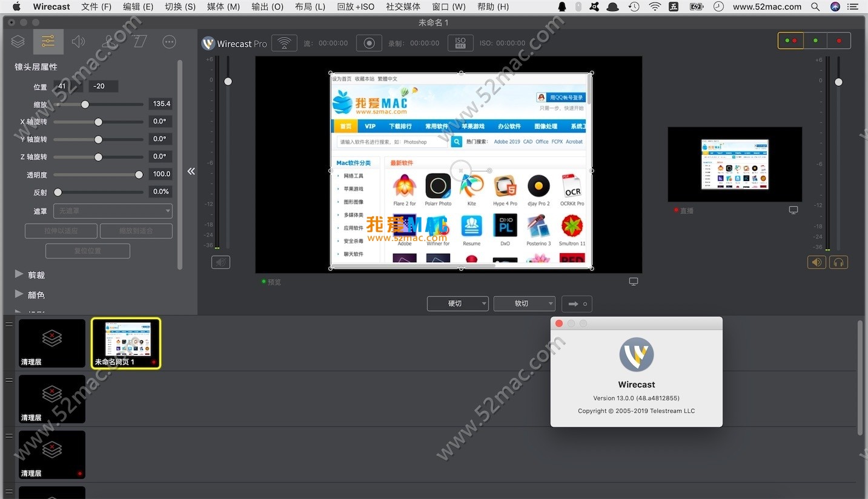This screenshot has height=499, width=868.
Task: Open the shot layers tab icon
Action: click(x=18, y=42)
